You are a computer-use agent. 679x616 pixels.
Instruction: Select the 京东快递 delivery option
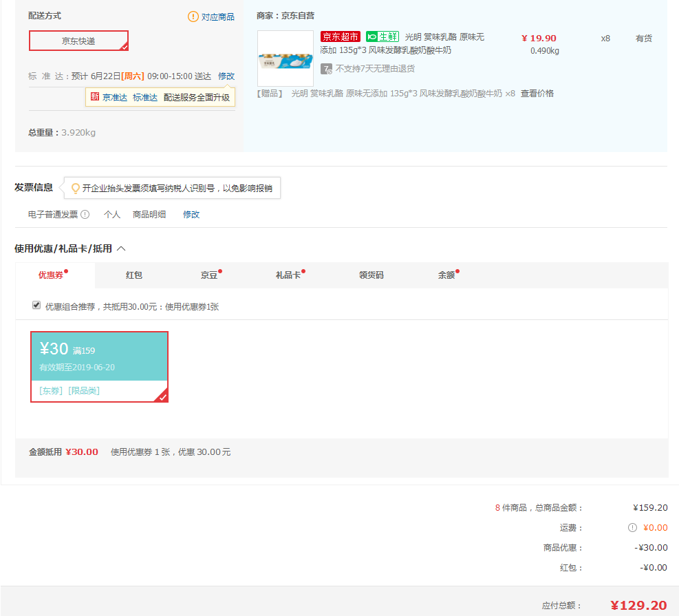point(79,41)
